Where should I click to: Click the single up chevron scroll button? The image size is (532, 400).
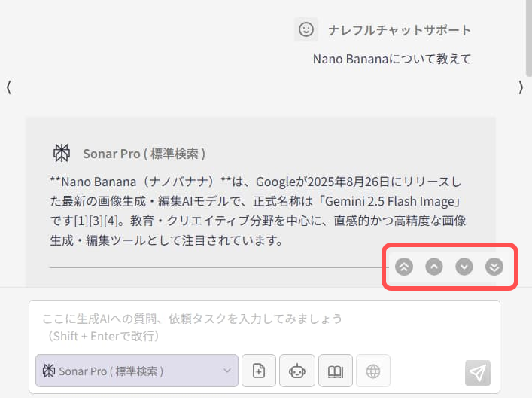point(434,267)
